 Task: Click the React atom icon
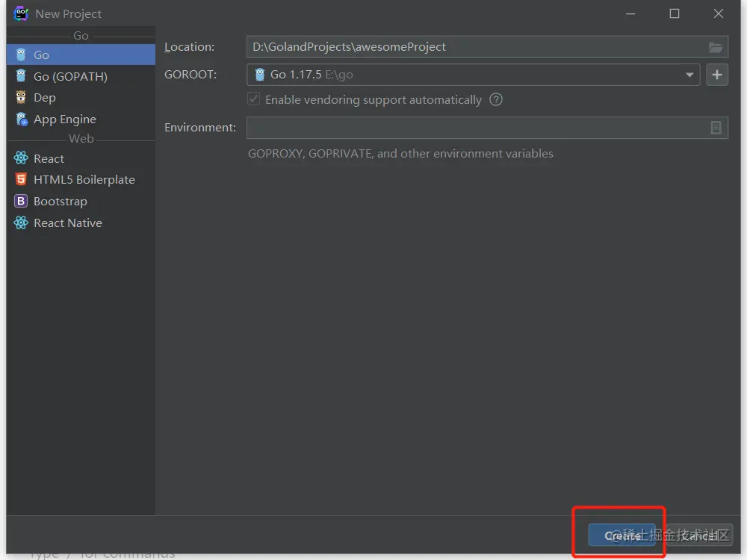[21, 158]
